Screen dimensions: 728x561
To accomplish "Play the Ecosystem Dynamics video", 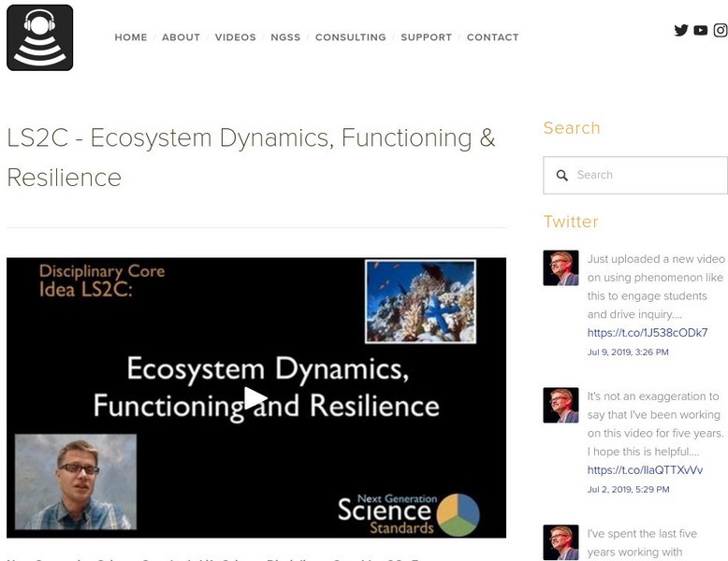I will tap(255, 397).
